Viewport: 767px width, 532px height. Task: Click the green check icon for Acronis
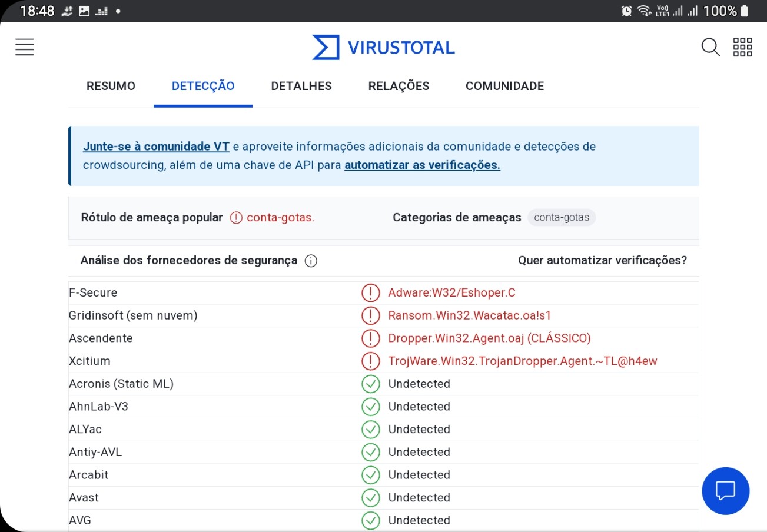pyautogui.click(x=370, y=384)
